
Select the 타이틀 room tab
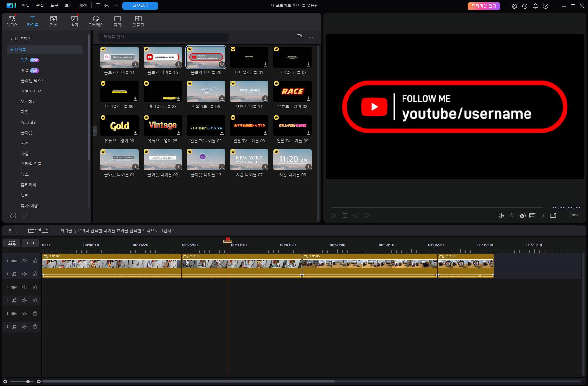(33, 21)
